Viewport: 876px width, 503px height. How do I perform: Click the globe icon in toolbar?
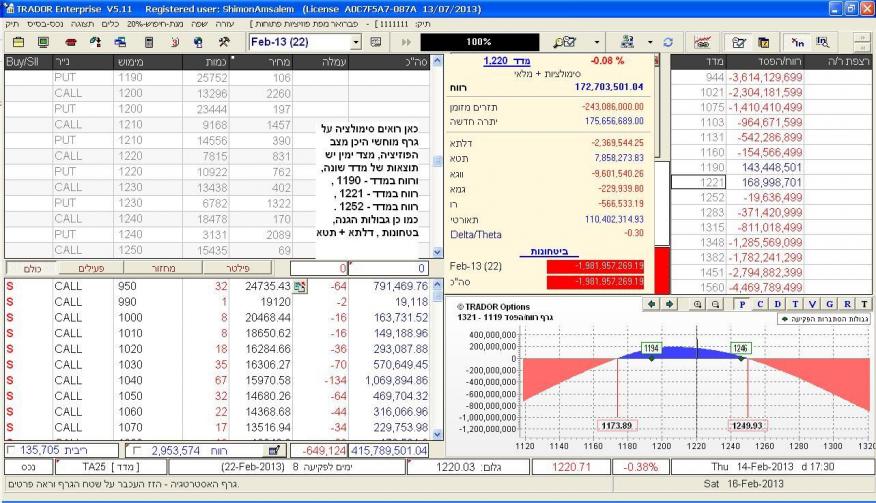tap(199, 43)
